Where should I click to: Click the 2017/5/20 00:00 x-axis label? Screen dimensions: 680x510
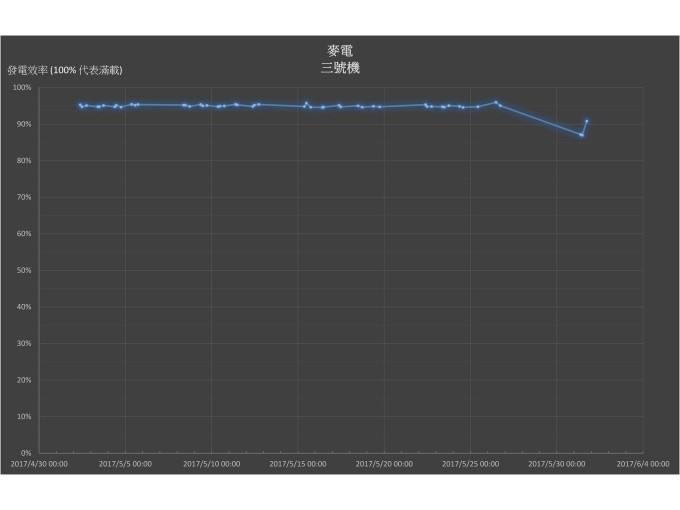point(384,464)
